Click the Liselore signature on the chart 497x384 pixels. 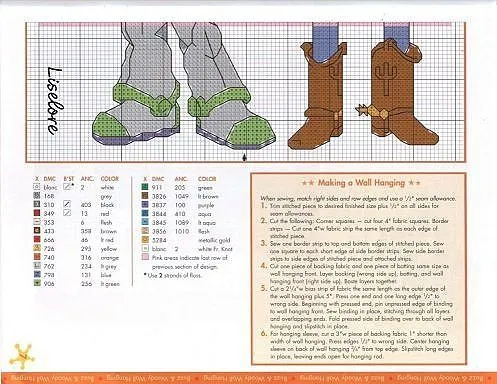(x=53, y=101)
